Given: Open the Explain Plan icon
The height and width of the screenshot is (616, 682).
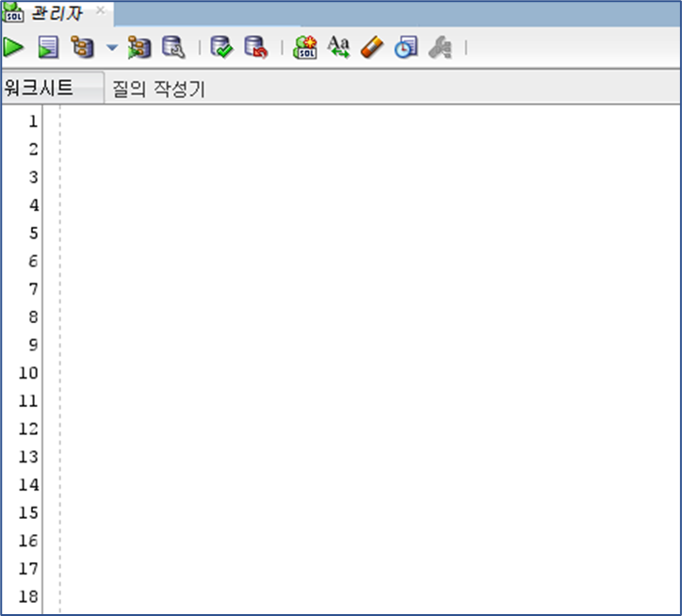Looking at the screenshot, I should [x=83, y=47].
